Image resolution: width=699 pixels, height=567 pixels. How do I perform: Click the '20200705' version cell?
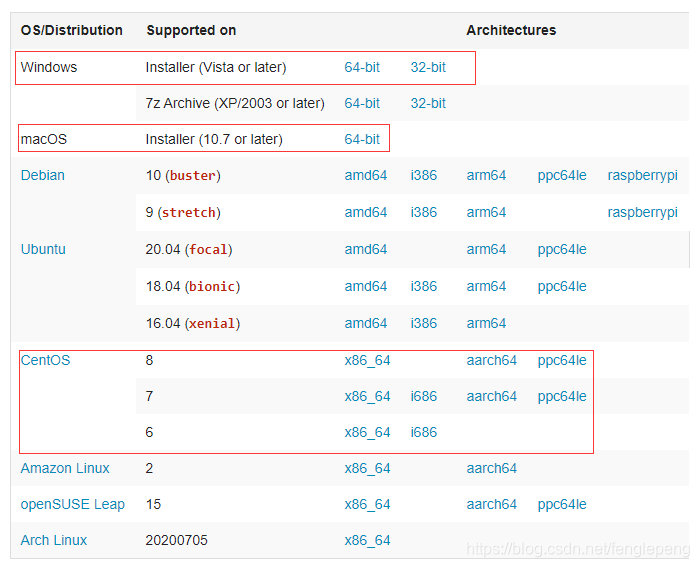coord(177,540)
